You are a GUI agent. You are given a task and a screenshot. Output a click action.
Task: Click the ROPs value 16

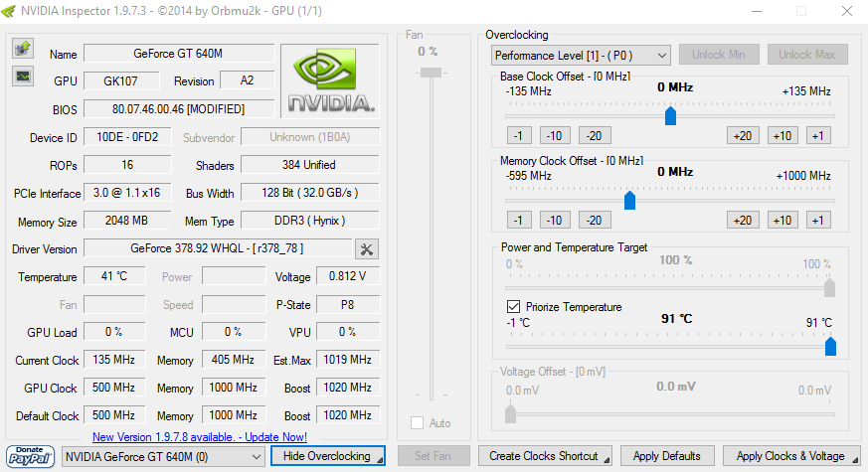coord(128,165)
